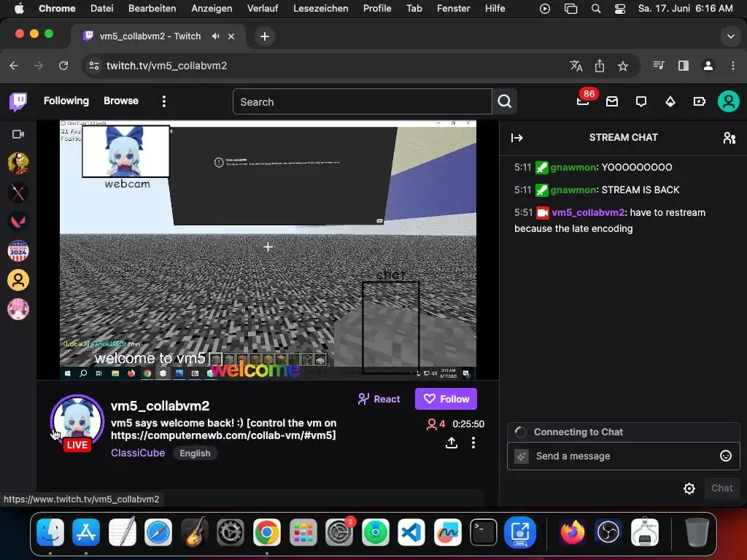
Task: Click the Chat send button
Action: (721, 488)
